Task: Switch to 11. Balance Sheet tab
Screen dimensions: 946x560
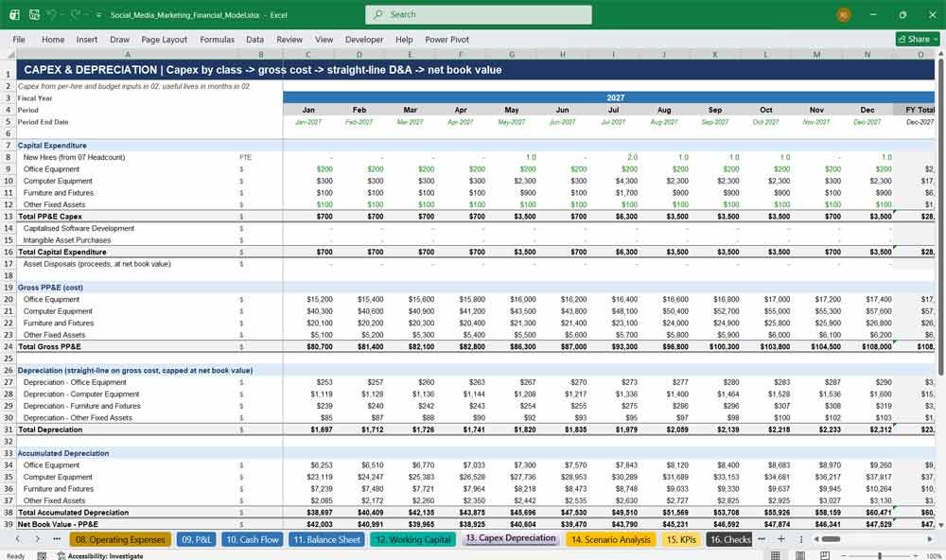Action: [x=327, y=539]
